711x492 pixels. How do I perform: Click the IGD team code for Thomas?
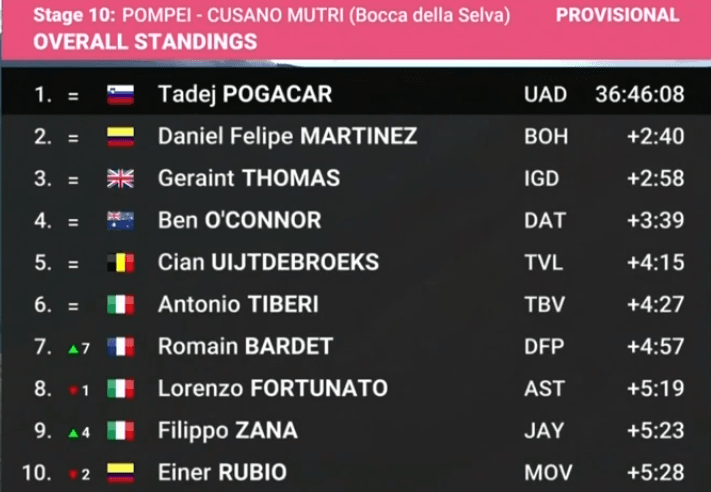[x=541, y=179]
